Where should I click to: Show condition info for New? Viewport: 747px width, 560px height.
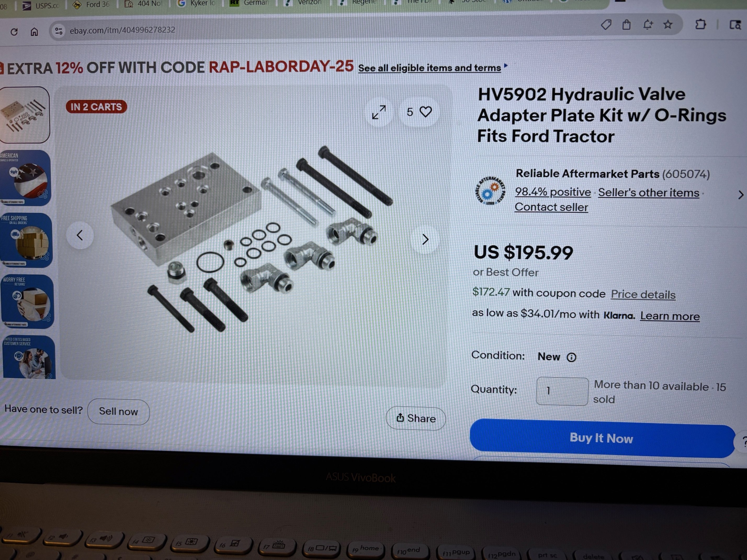coord(571,357)
